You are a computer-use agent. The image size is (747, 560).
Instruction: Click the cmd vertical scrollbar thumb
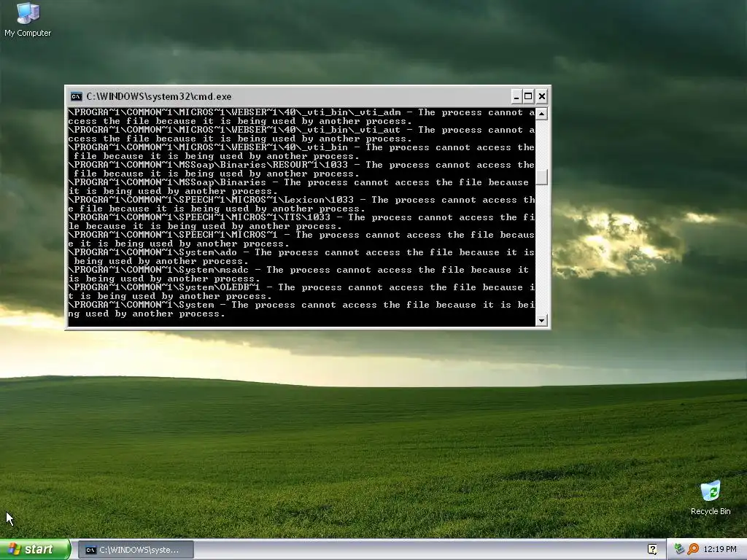coord(541,177)
